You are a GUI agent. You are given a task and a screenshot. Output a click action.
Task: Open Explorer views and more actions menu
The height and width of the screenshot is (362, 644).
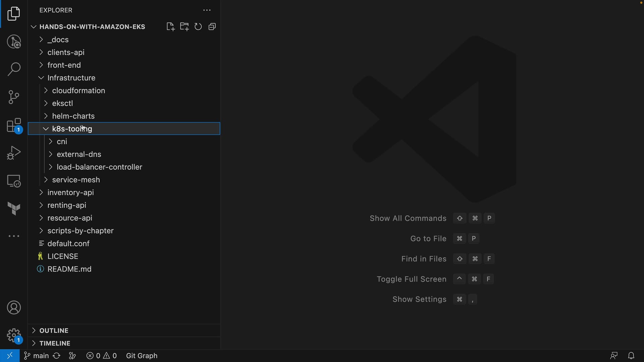pos(207,10)
